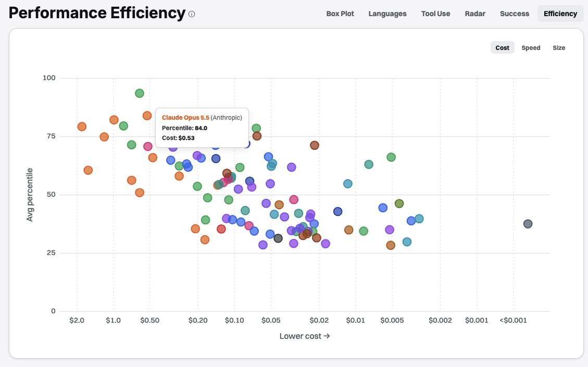Click the 'Lower cost →' axis title
This screenshot has width=588, height=367.
pos(305,336)
